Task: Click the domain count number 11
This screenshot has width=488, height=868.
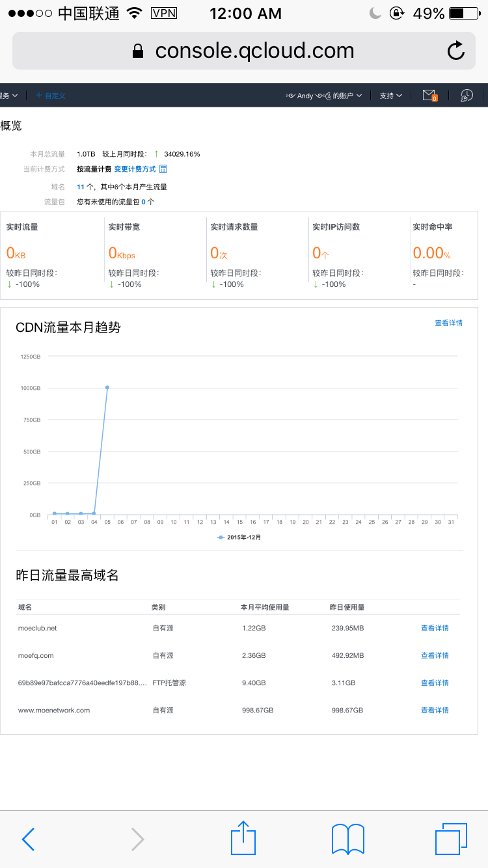Action: tap(80, 187)
